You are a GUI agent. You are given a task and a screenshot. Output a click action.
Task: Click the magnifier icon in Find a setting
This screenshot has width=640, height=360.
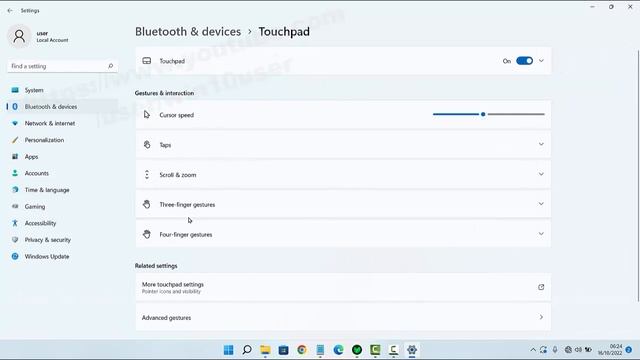(x=110, y=66)
